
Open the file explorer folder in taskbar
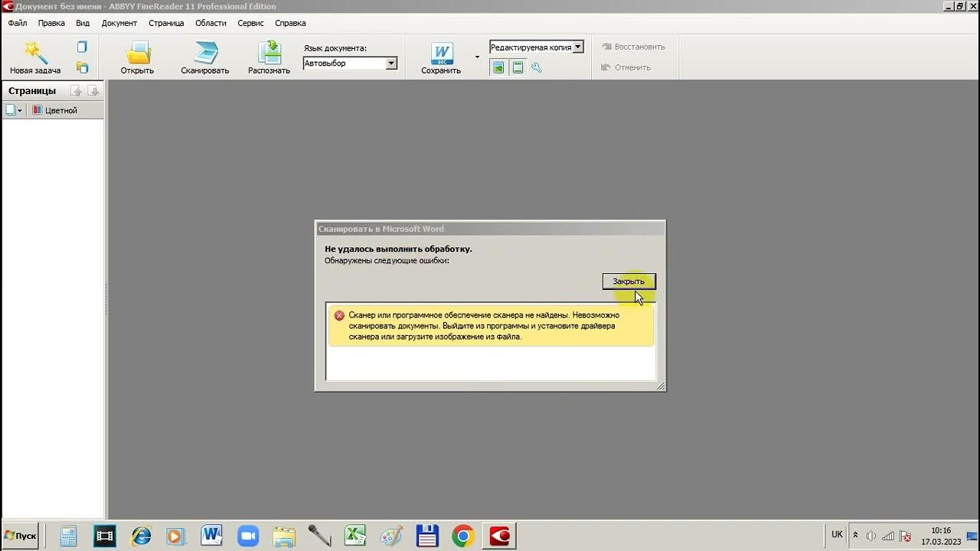284,536
